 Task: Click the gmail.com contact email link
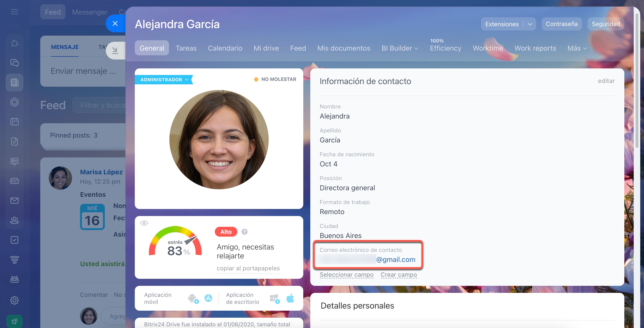point(396,259)
